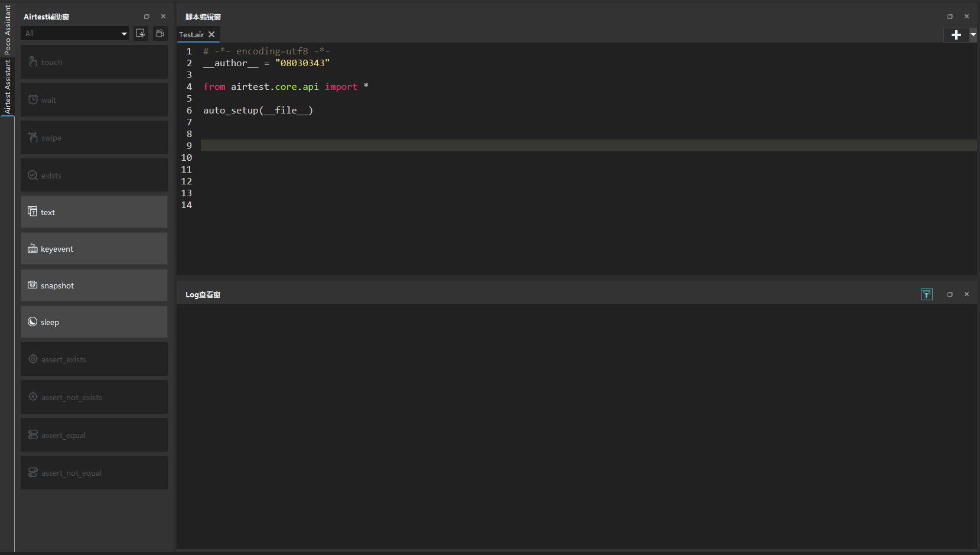Viewport: 980px width, 555px height.
Task: Click the keyevent keyboard icon
Action: click(32, 249)
